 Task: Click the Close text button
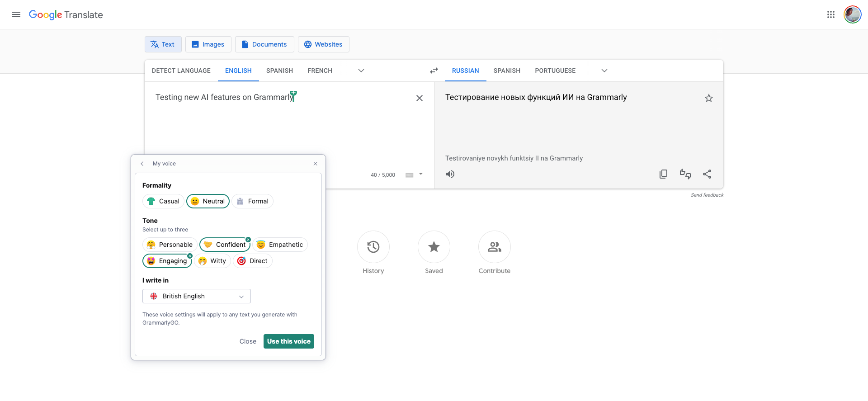click(x=248, y=341)
